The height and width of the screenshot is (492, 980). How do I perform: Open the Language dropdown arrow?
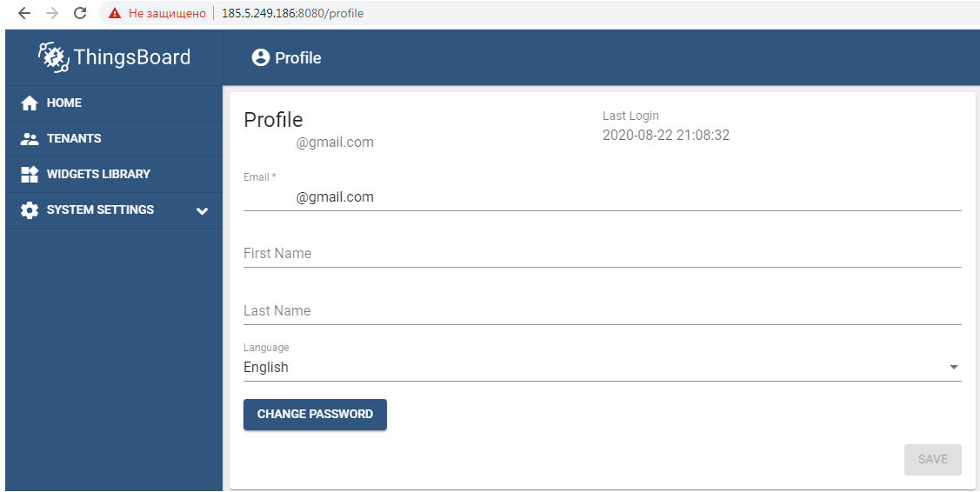[x=954, y=368]
